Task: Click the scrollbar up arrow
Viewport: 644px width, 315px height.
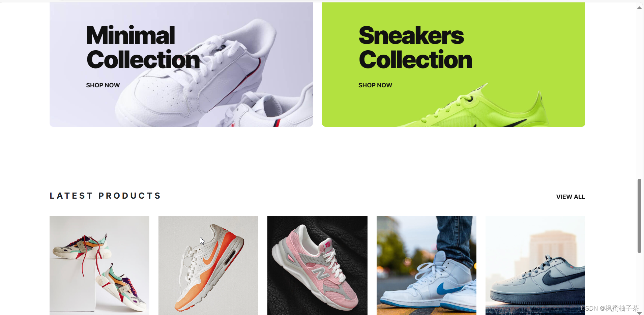Action: pyautogui.click(x=639, y=7)
